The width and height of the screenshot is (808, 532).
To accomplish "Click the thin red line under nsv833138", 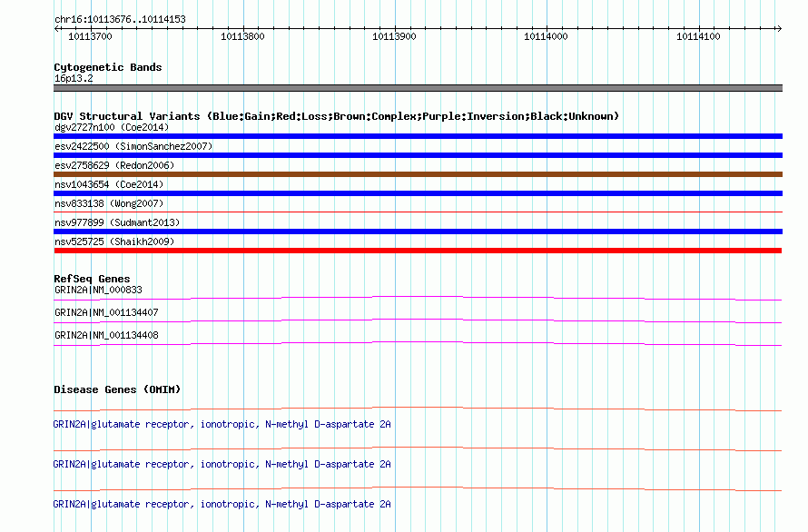I will pos(418,212).
